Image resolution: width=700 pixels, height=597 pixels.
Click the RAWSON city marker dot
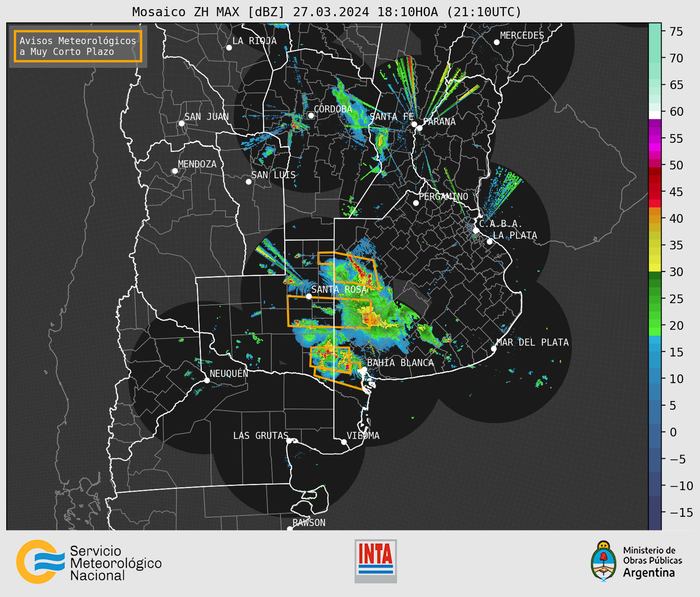click(x=290, y=529)
